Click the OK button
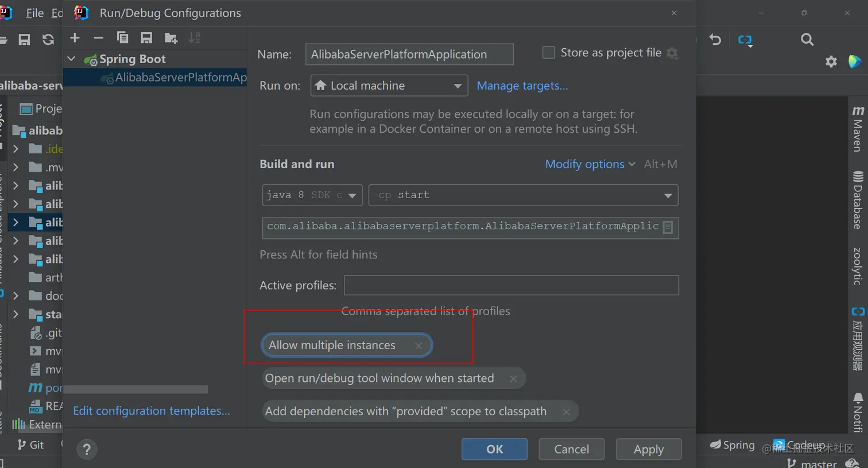Viewport: 868px width, 468px height. click(494, 449)
